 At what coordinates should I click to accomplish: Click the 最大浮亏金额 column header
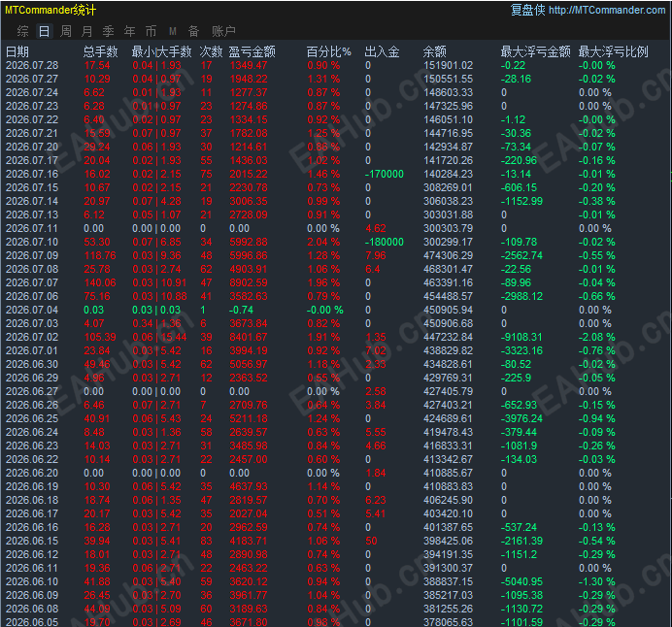(x=536, y=51)
